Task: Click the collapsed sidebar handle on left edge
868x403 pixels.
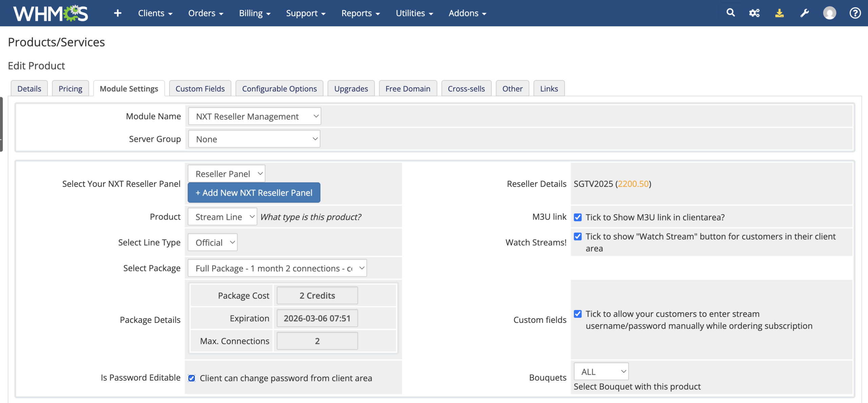Action: click(1, 124)
